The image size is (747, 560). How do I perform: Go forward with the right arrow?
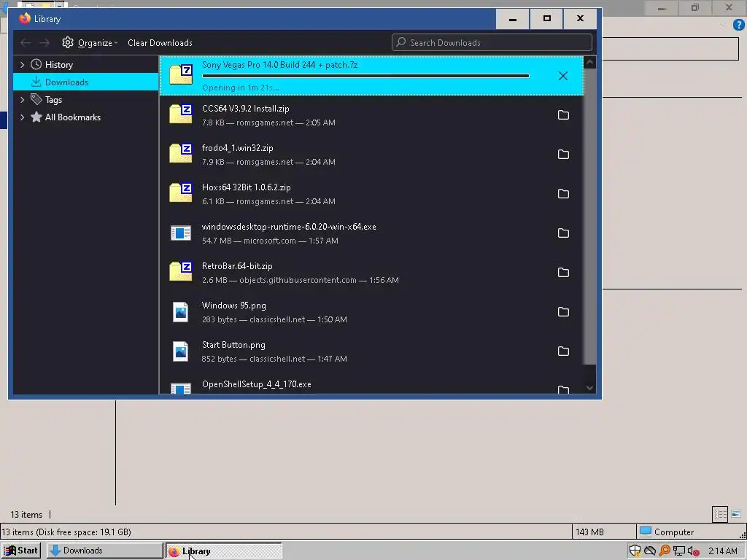point(44,43)
